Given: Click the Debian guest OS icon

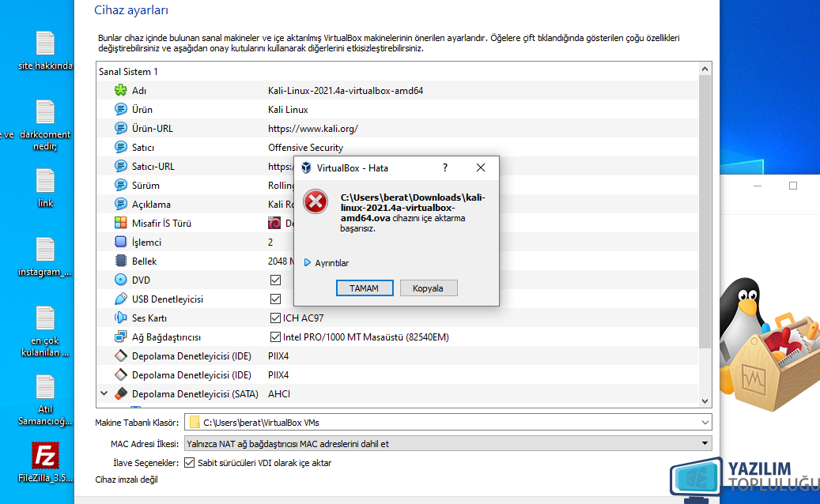Looking at the screenshot, I should [274, 223].
